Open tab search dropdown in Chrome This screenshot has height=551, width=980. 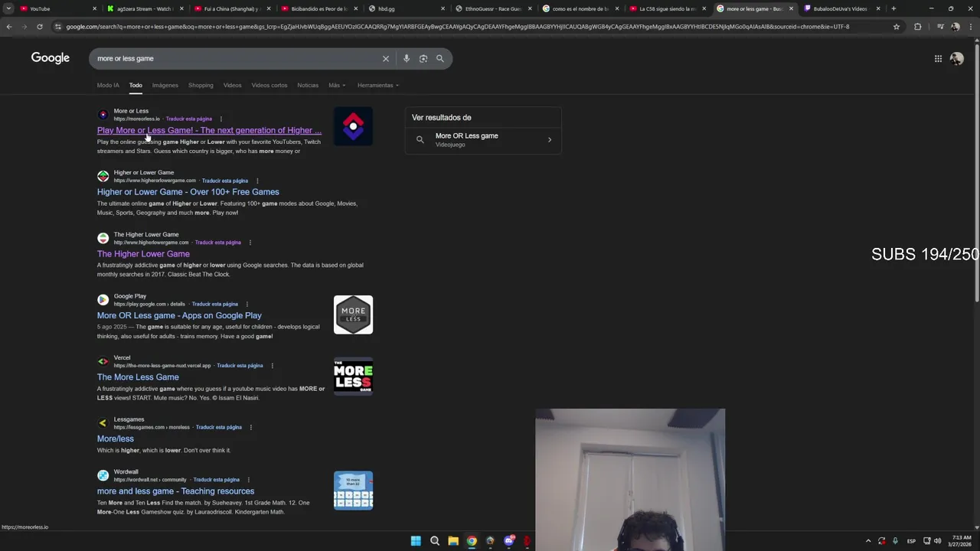coord(8,8)
